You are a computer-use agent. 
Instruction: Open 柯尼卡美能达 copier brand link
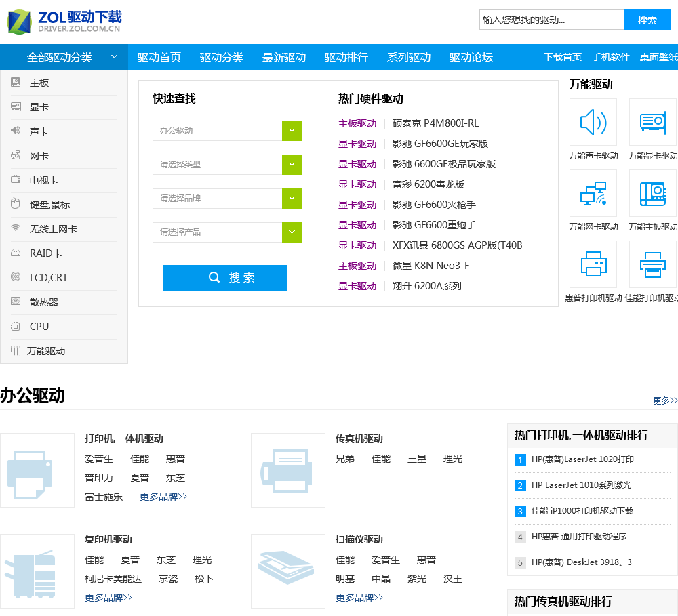113,579
